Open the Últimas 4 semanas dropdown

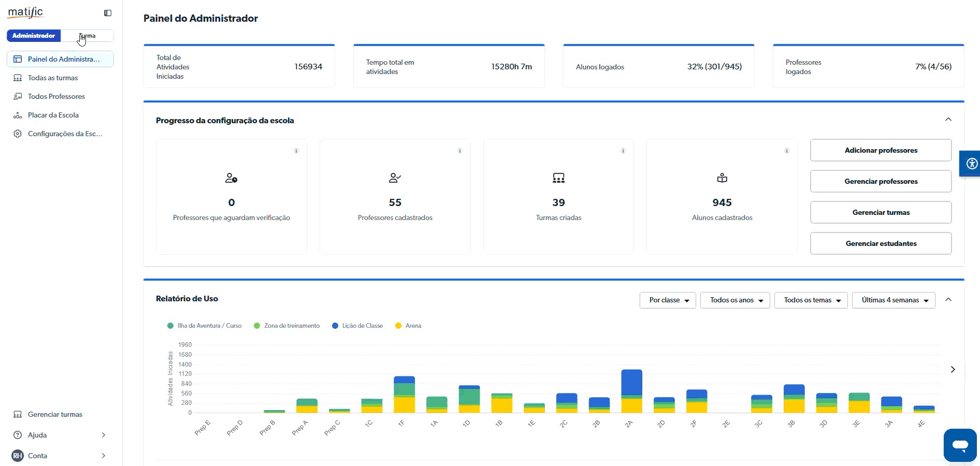point(893,300)
